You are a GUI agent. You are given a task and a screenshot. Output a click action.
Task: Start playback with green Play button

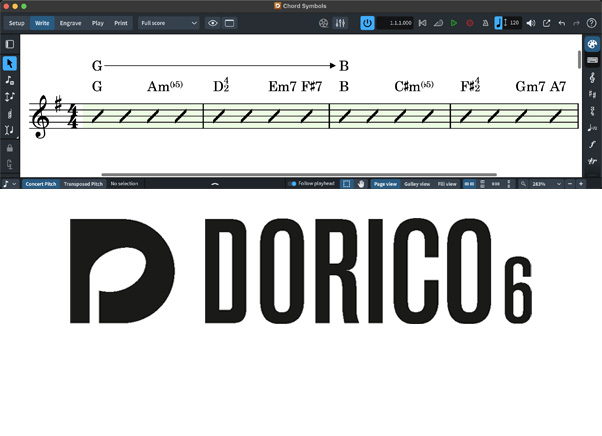[x=454, y=23]
